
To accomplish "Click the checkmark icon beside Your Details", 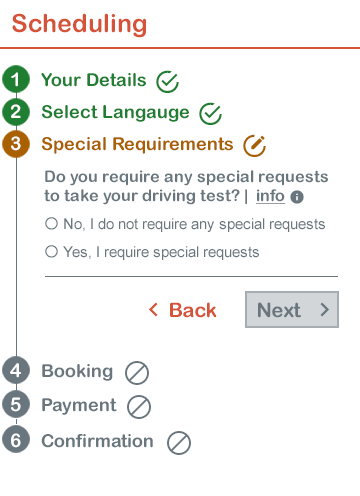I will point(168,81).
